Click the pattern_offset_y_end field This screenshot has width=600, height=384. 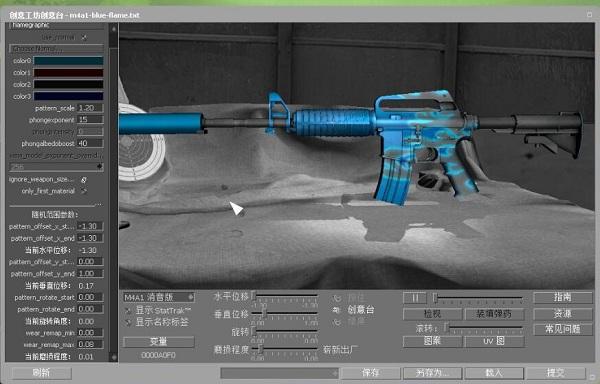pyautogui.click(x=90, y=274)
